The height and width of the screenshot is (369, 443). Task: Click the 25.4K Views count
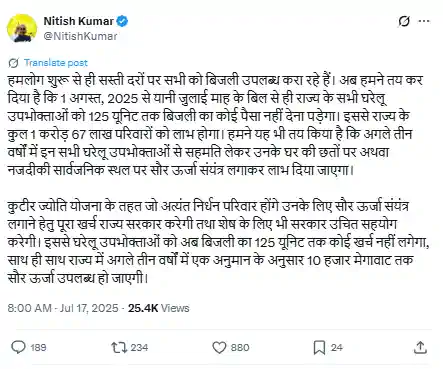(159, 308)
